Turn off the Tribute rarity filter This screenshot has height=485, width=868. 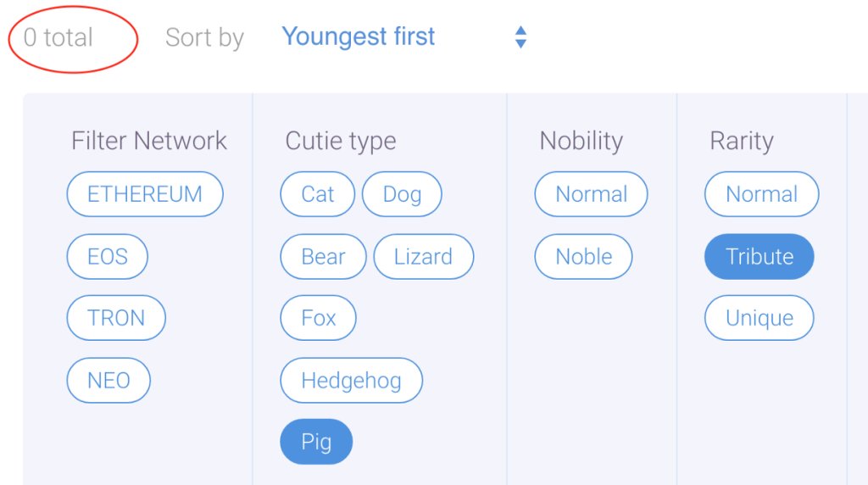tap(759, 256)
